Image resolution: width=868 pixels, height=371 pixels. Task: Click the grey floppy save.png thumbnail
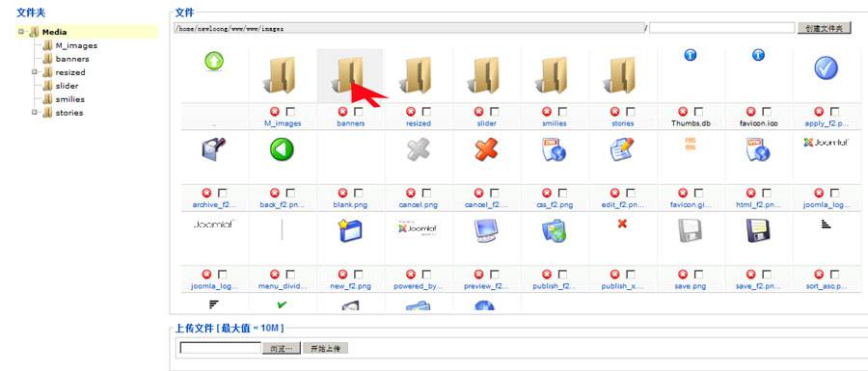point(691,230)
